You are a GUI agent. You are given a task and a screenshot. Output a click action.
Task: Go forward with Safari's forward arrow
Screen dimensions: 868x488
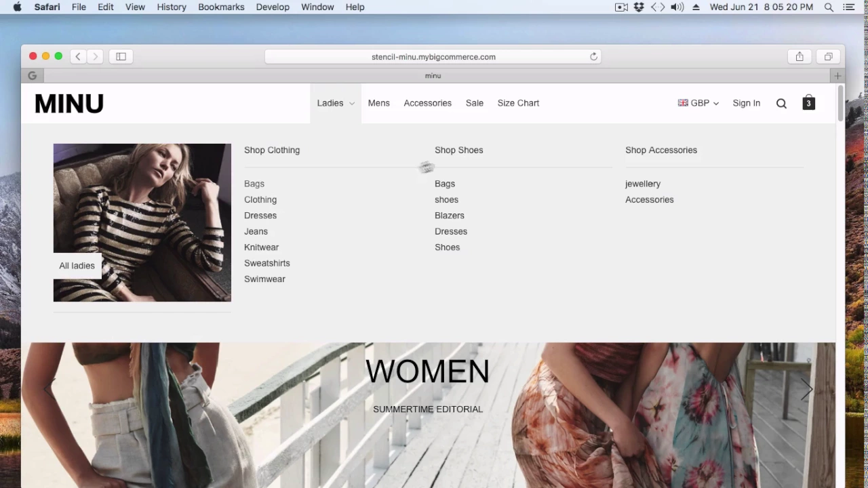click(96, 57)
